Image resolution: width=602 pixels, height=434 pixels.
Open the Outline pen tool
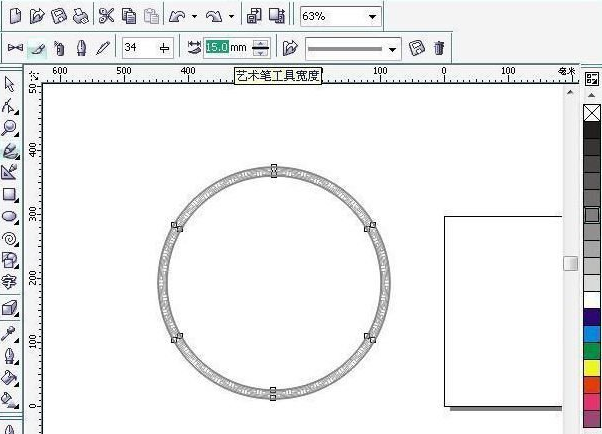10,356
